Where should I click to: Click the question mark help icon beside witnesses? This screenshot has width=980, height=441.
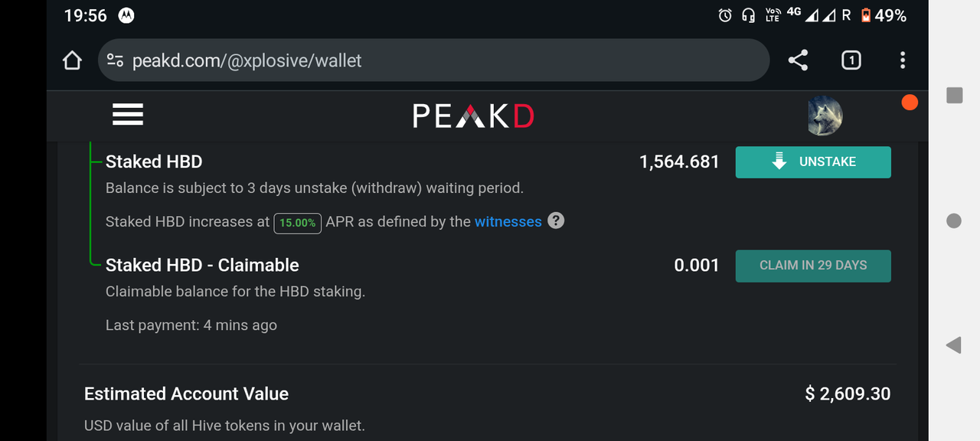557,220
